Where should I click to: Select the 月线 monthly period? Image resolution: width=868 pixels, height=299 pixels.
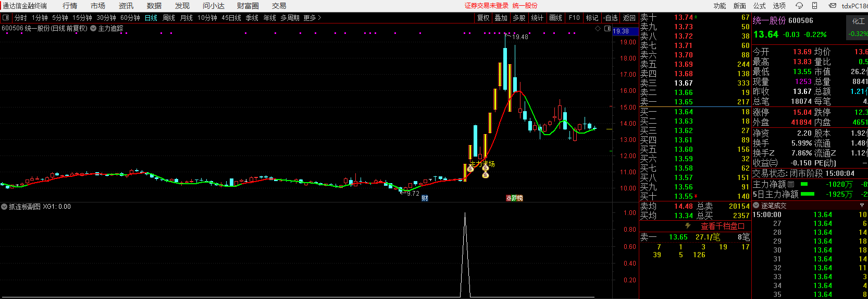[187, 18]
